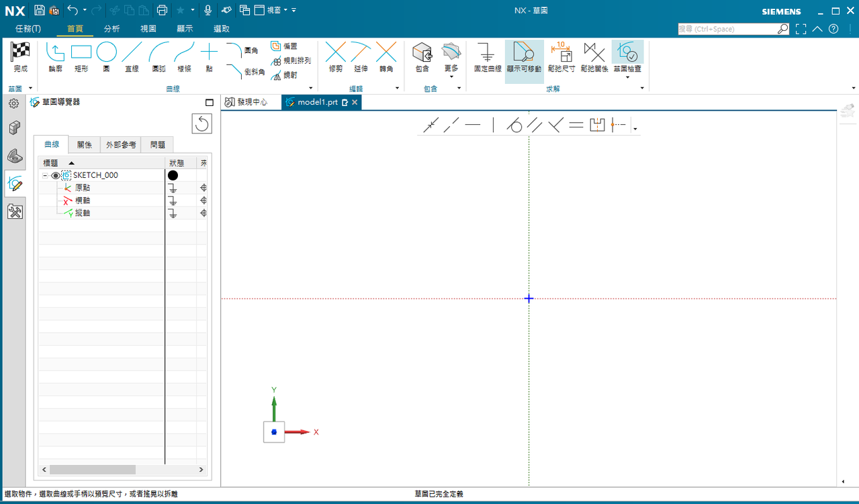
Task: Open the 分析 ribbon tab
Action: [112, 29]
